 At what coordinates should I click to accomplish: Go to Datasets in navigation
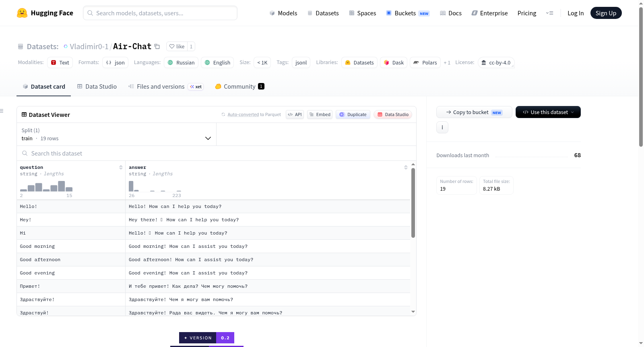coord(323,13)
